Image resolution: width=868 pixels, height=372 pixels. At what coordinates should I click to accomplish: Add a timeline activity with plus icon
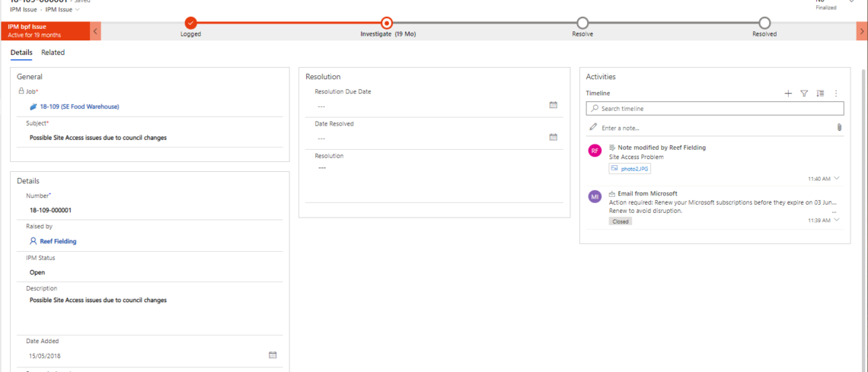pos(788,94)
